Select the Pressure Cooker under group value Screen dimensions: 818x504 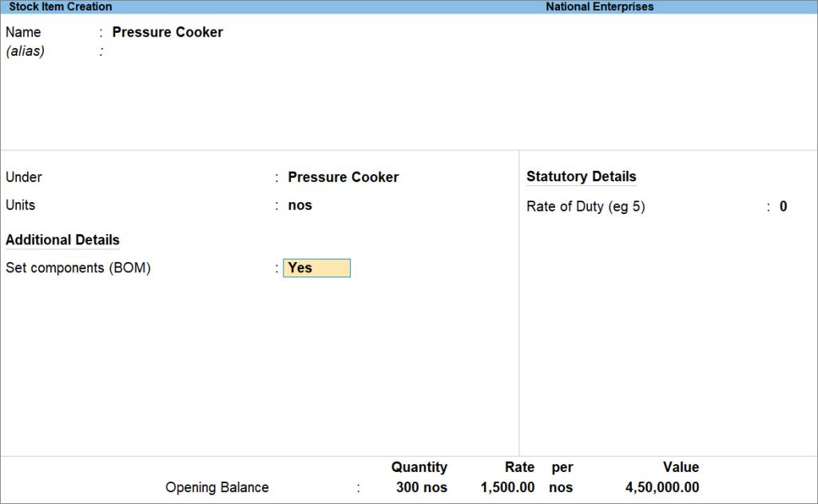[343, 177]
